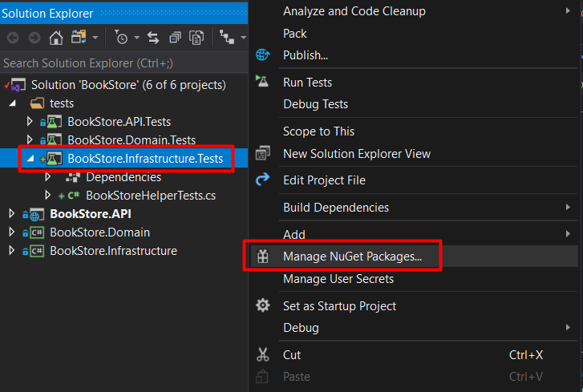
Task: Collapse the BookStore.Infrastructure.Tests project node
Action: (x=30, y=159)
